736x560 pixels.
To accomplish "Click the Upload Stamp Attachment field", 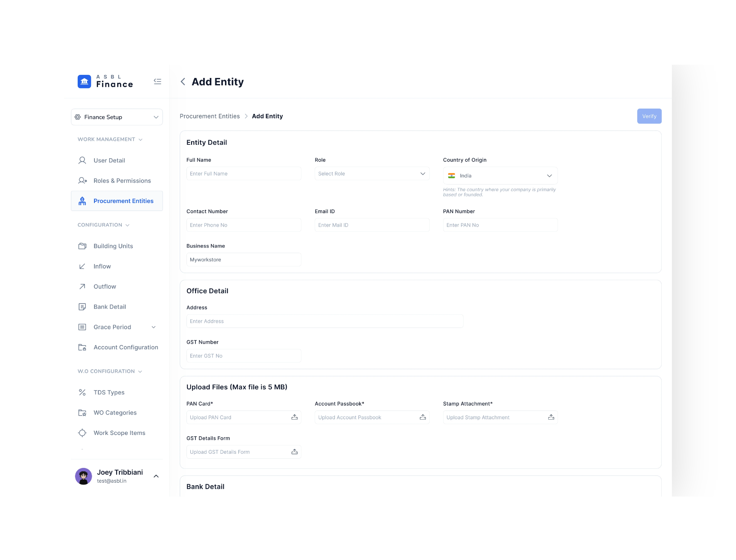I will pos(500,417).
